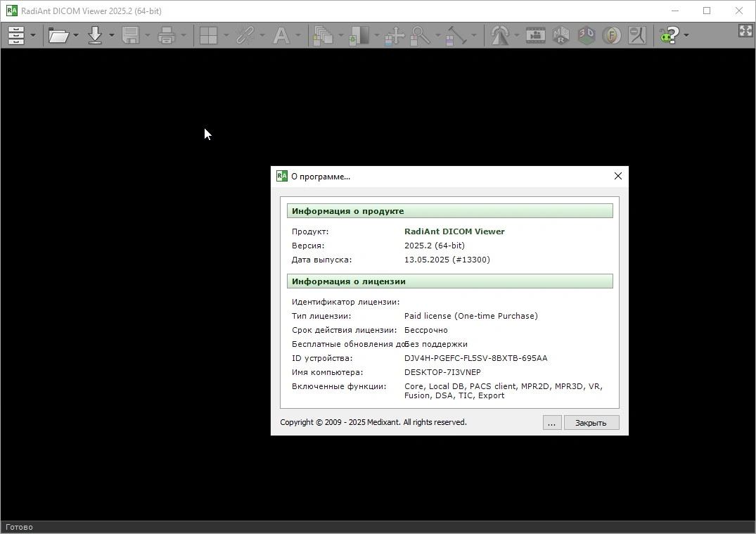Click the rotate and flip image icon

[499, 35]
